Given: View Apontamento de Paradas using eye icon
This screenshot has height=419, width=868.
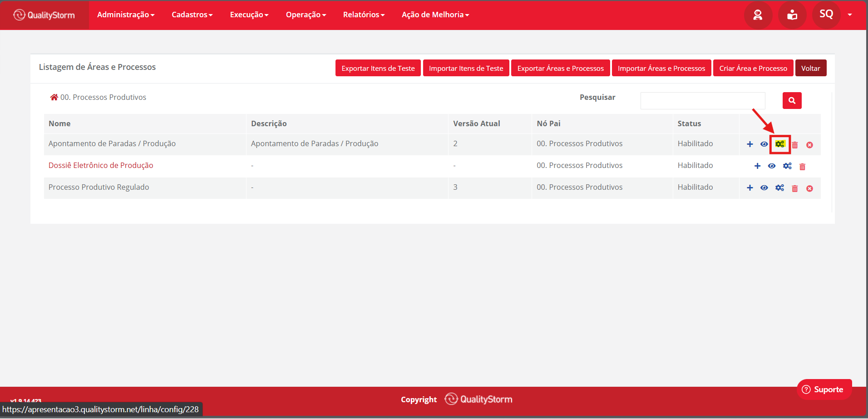Looking at the screenshot, I should [764, 144].
